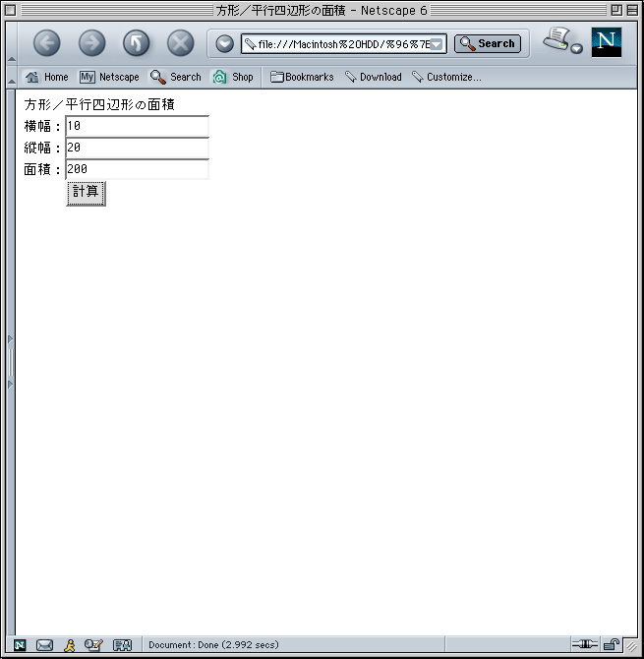This screenshot has width=644, height=659.
Task: Reload the page with the Reload button
Action: pos(136,43)
